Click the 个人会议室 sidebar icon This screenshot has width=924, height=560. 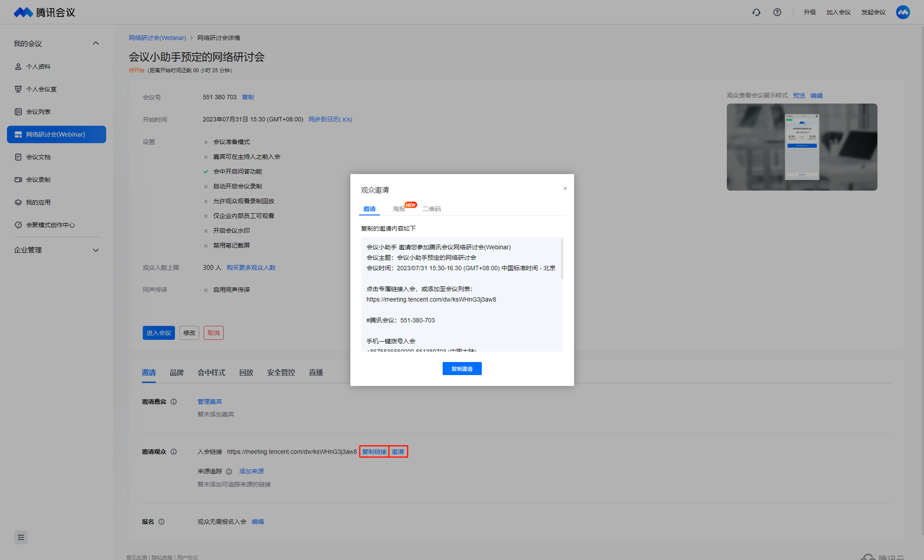point(18,89)
